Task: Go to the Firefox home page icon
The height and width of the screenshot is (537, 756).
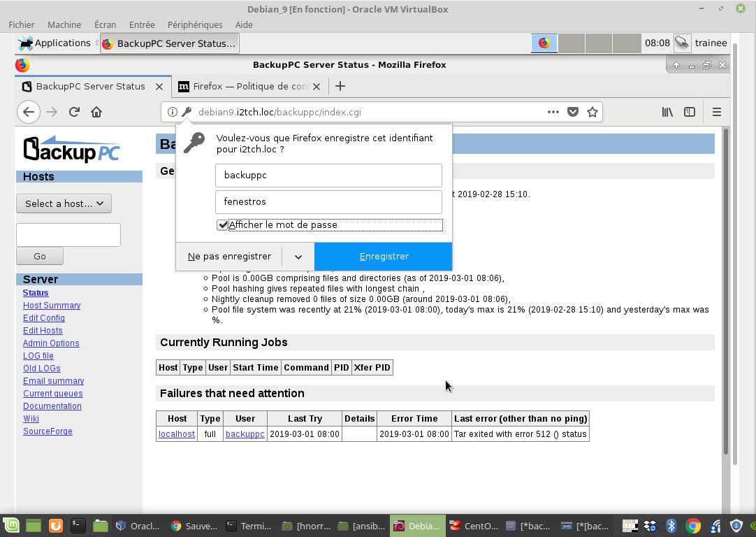Action: coord(96,112)
